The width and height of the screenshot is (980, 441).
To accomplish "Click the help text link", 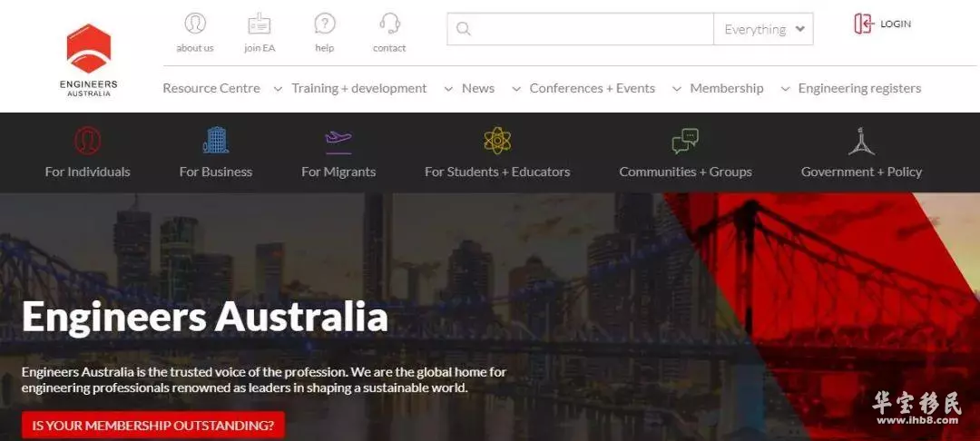I will [x=324, y=48].
